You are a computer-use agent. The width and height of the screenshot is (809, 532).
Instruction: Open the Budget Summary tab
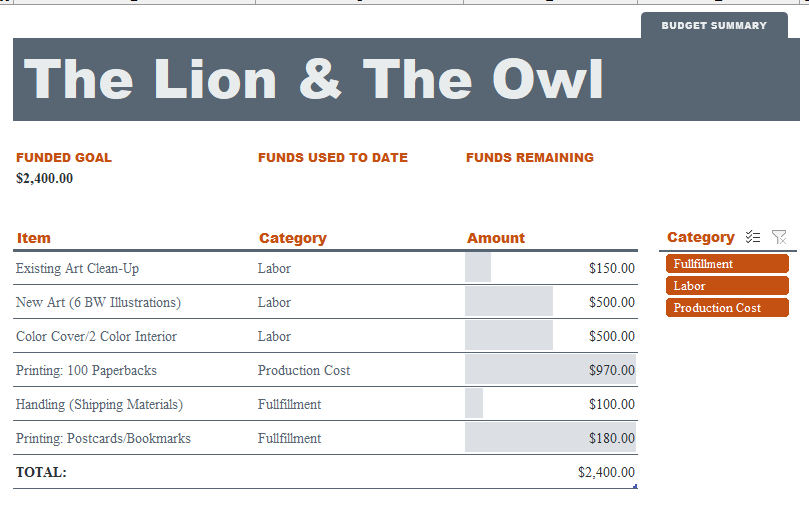[714, 25]
